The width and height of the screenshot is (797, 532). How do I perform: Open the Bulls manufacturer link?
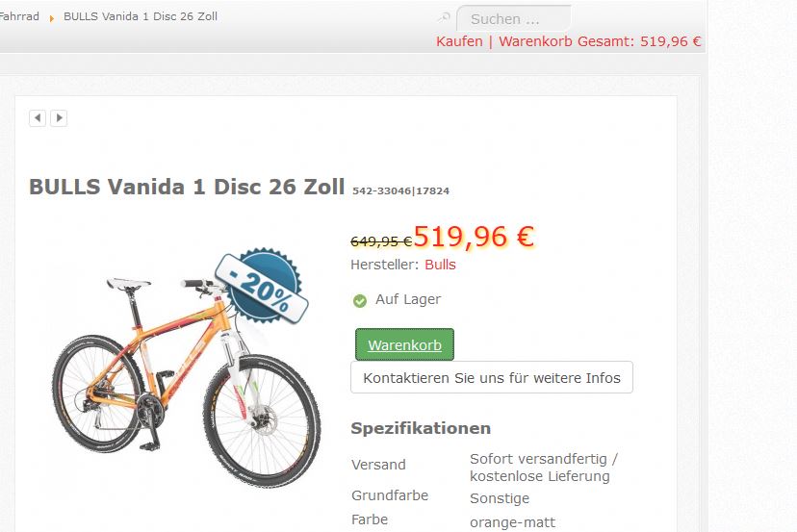point(440,265)
